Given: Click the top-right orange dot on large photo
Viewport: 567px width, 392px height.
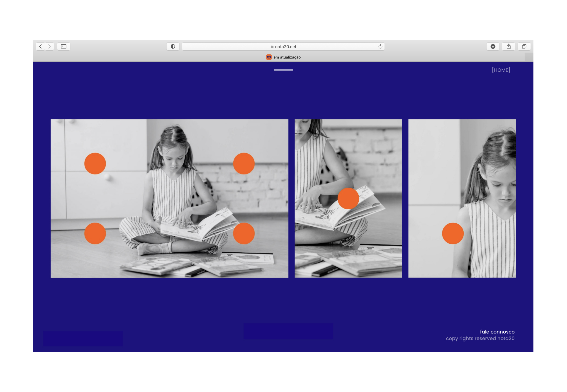Looking at the screenshot, I should click(244, 164).
